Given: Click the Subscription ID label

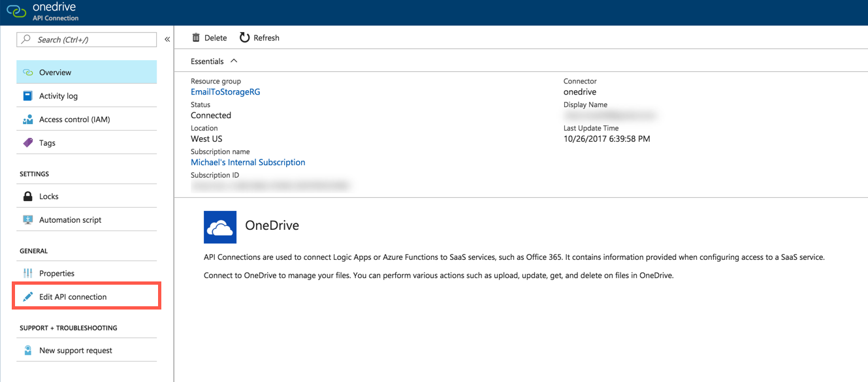Looking at the screenshot, I should tap(215, 176).
